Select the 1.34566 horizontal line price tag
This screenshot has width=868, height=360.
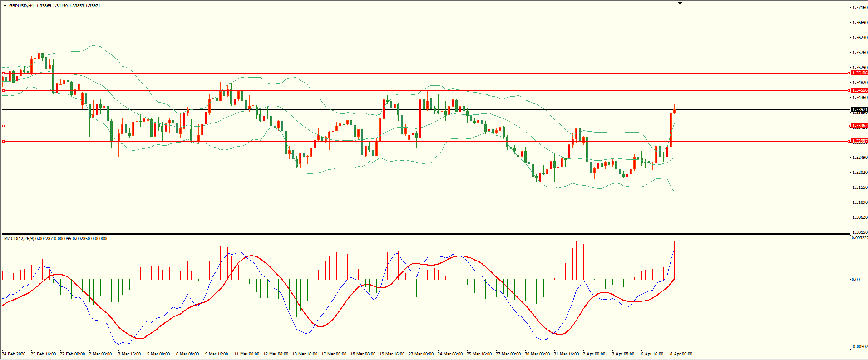tap(859, 90)
